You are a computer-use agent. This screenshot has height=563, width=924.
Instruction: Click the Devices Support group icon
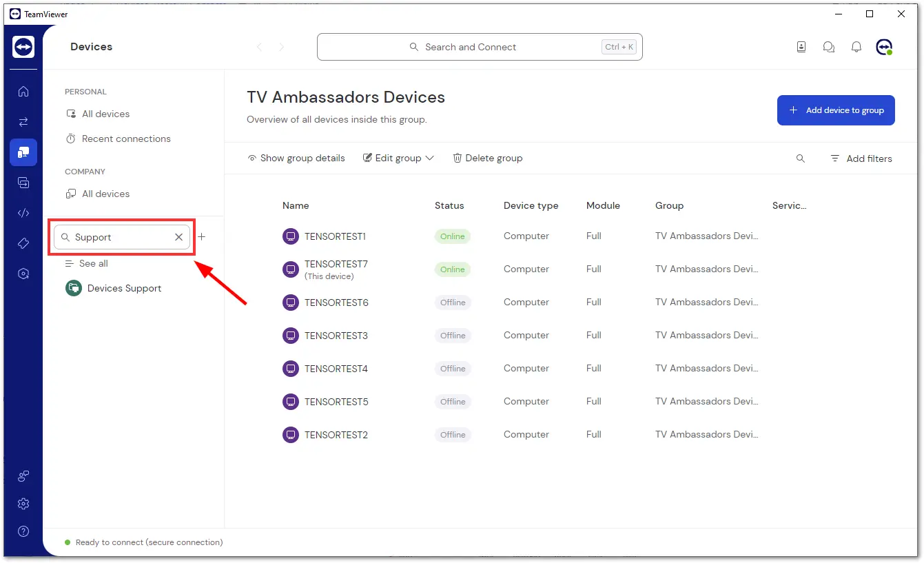tap(74, 288)
